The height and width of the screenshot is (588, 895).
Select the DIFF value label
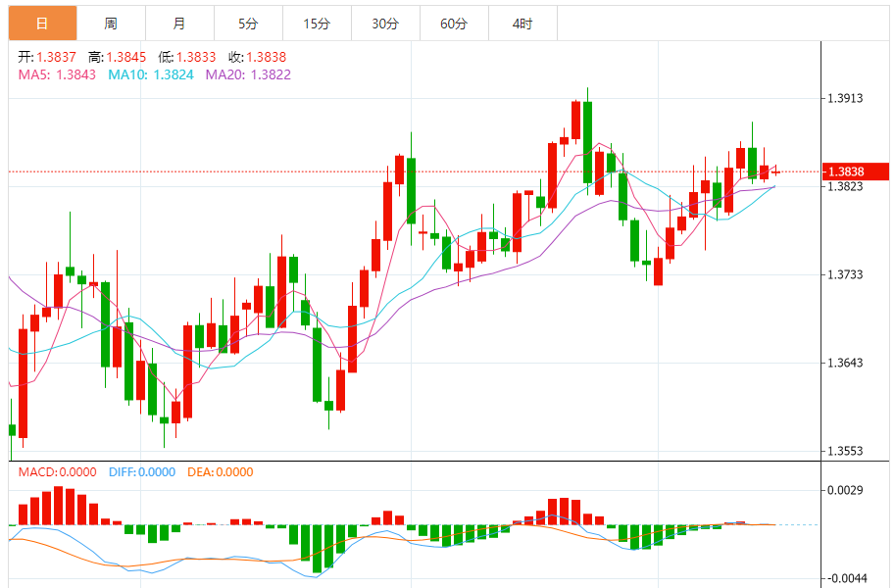click(142, 472)
